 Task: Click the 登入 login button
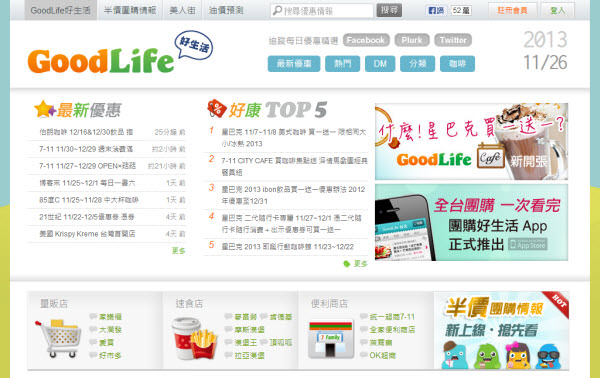coord(558,10)
